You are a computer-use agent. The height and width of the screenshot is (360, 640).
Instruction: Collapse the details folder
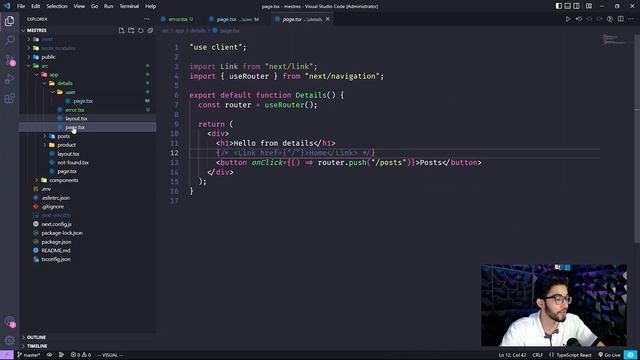pos(87,83)
